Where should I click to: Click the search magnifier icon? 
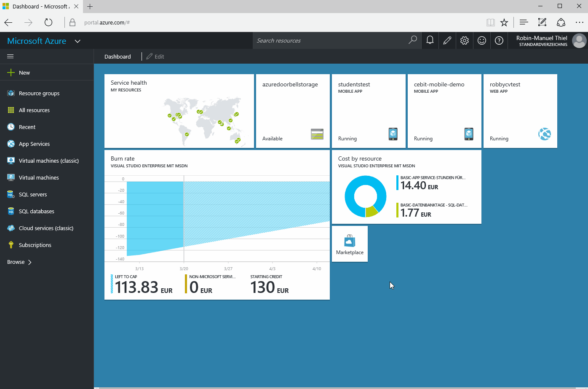[412, 40]
